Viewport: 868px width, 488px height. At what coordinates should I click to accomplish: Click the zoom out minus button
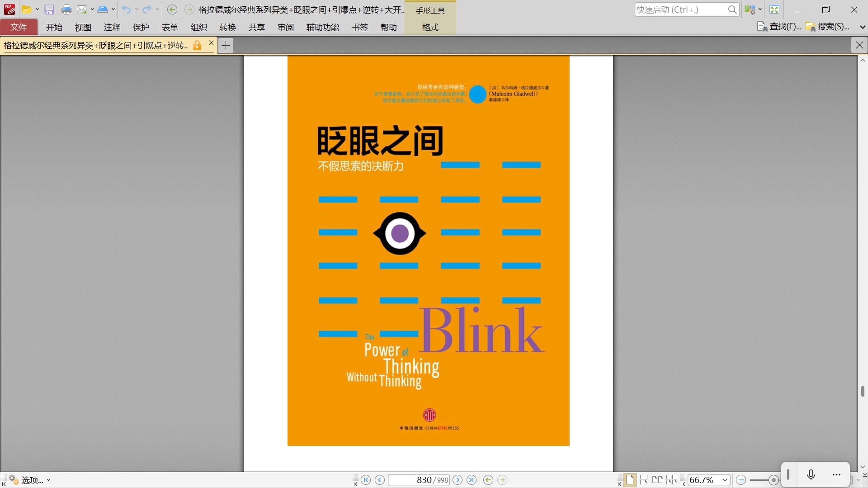741,480
